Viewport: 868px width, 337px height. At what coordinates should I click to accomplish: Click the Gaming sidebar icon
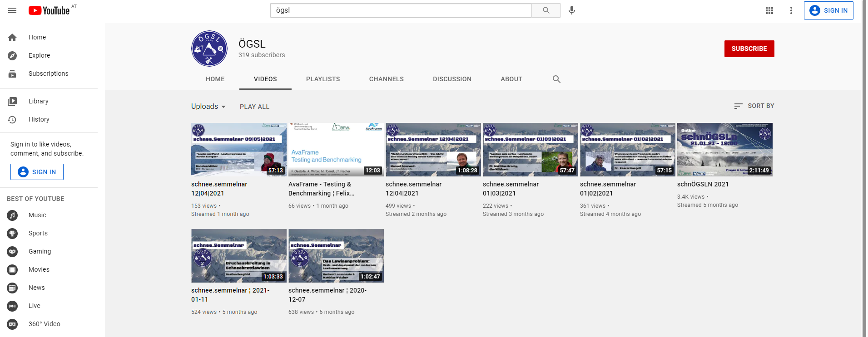[x=12, y=251]
